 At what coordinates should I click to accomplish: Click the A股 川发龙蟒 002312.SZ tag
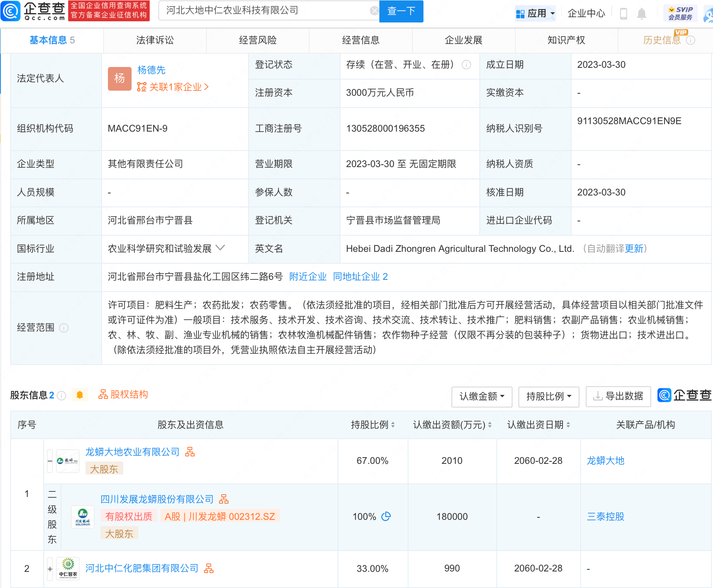click(220, 516)
